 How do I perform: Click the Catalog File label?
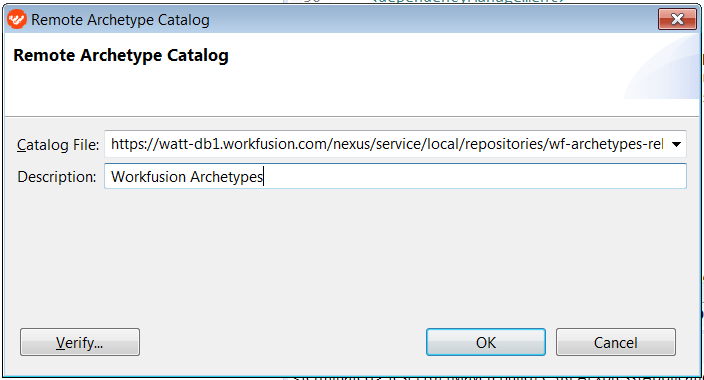[58, 145]
